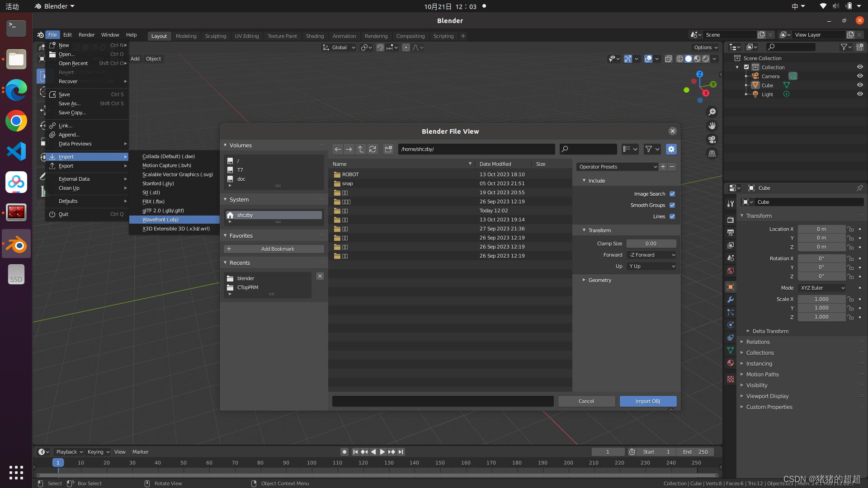The height and width of the screenshot is (488, 868).
Task: Disable the Smooth Groups checkbox
Action: [x=672, y=205]
